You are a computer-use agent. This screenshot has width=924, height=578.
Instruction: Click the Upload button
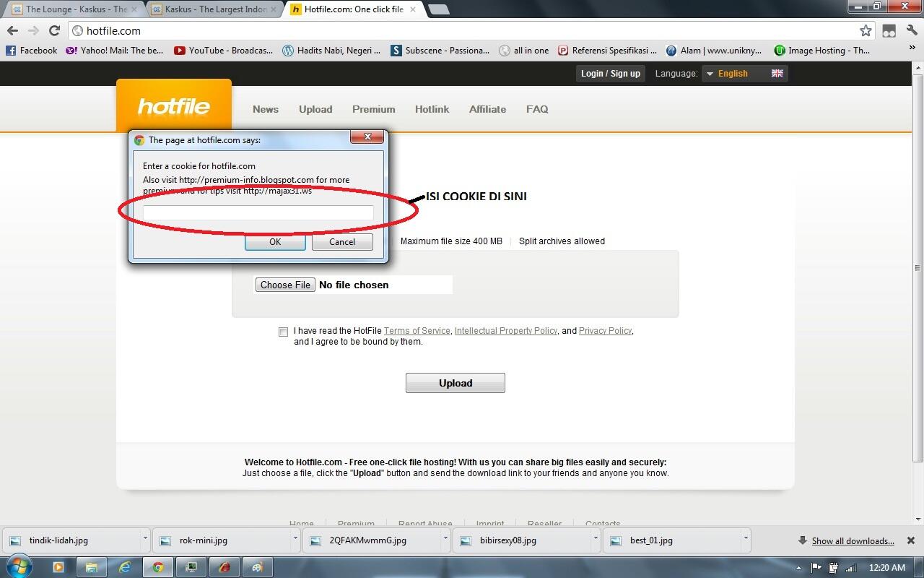tap(456, 383)
